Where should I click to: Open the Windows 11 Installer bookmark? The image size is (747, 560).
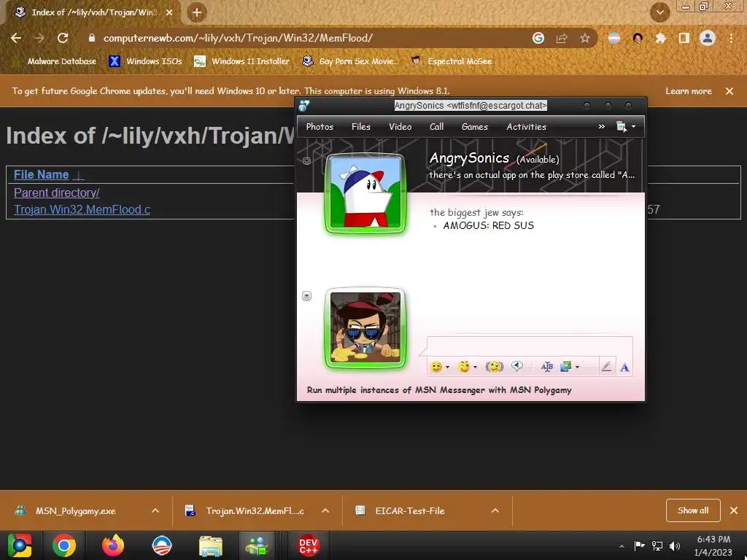click(x=242, y=61)
